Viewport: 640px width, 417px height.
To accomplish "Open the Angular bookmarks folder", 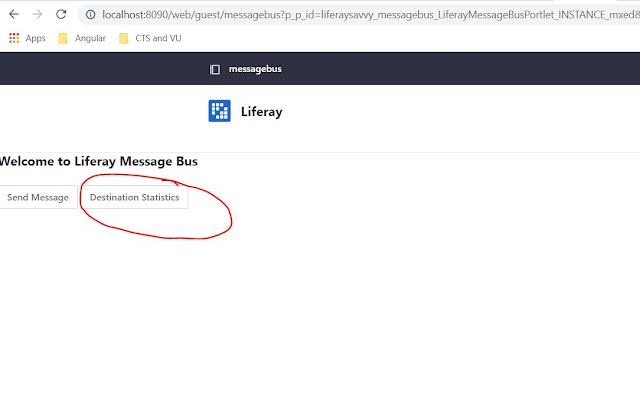I will click(82, 38).
